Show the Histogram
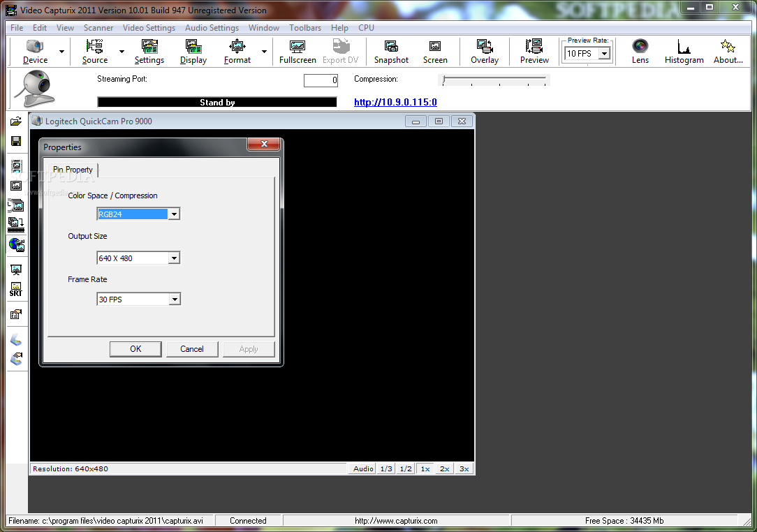Screen dimensions: 757x532 click(x=684, y=52)
